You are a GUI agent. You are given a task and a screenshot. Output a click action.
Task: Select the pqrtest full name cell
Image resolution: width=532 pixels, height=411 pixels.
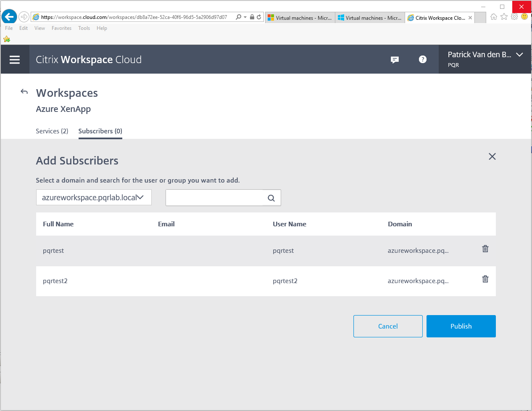pos(53,251)
